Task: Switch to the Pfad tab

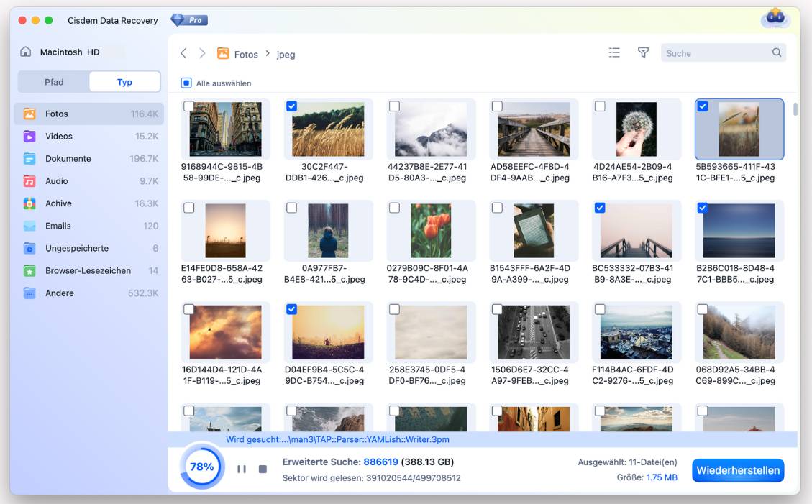Action: [x=53, y=81]
